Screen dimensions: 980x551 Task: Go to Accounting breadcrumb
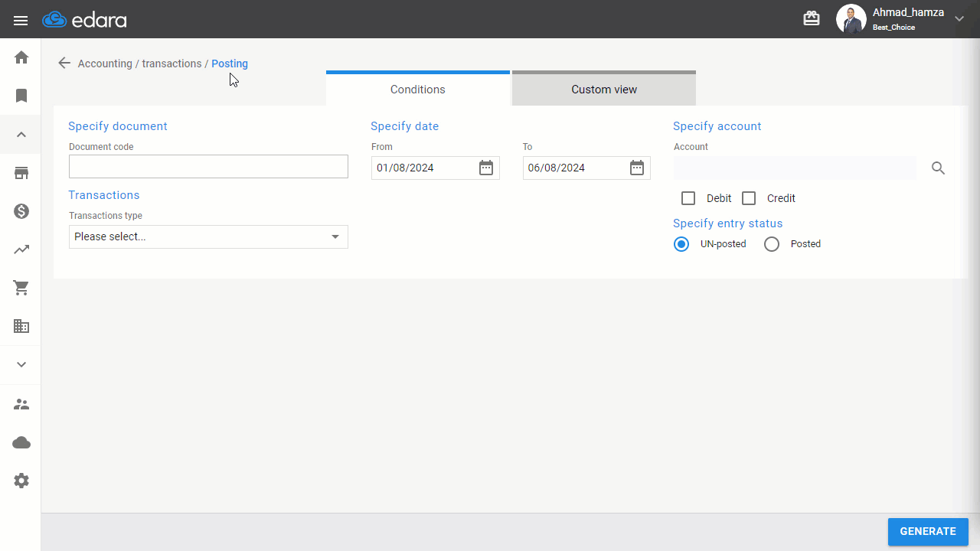(x=105, y=64)
